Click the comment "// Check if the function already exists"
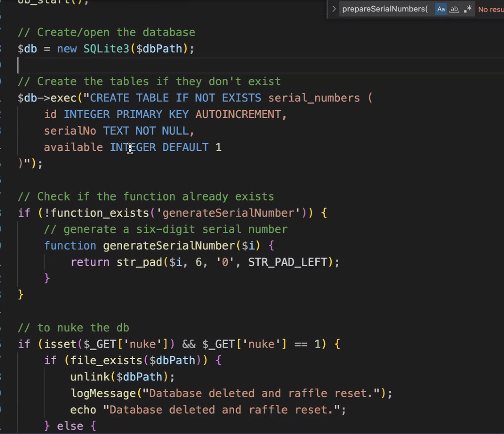Image resolution: width=504 pixels, height=434 pixels. [x=146, y=197]
